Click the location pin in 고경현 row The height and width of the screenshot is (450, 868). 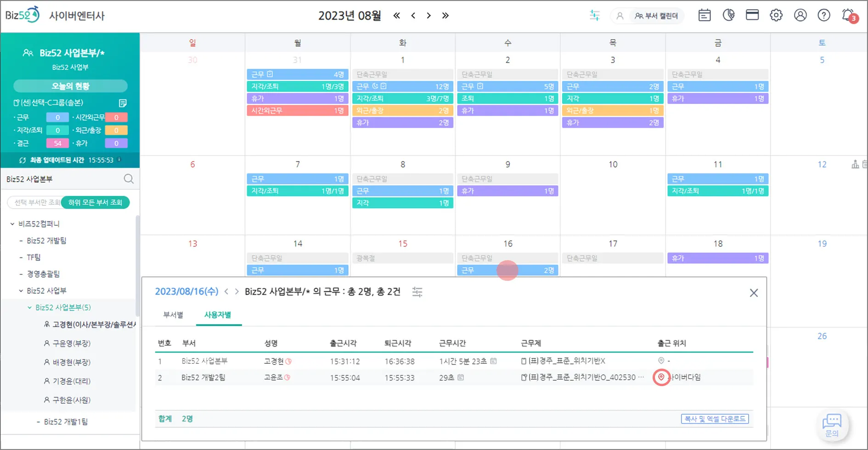point(661,361)
